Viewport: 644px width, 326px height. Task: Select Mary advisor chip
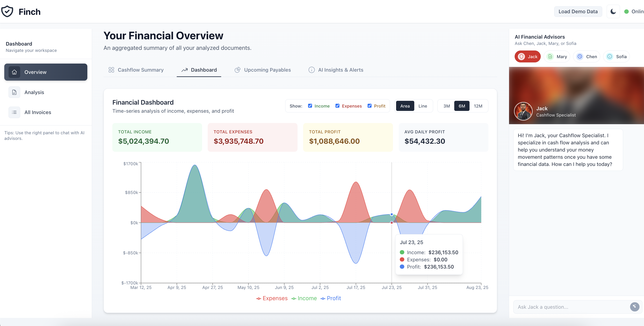(557, 57)
